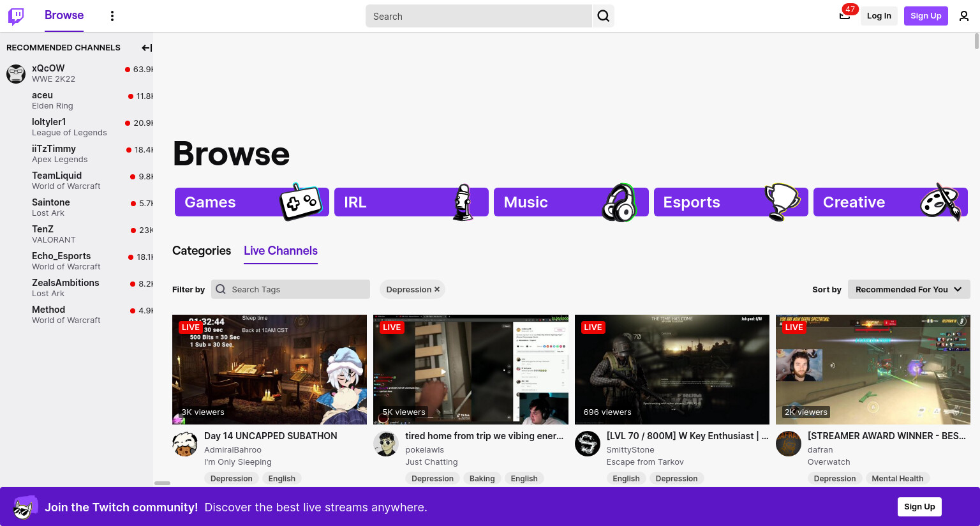The image size is (980, 526).
Task: Open the Esports category banner
Action: (731, 202)
